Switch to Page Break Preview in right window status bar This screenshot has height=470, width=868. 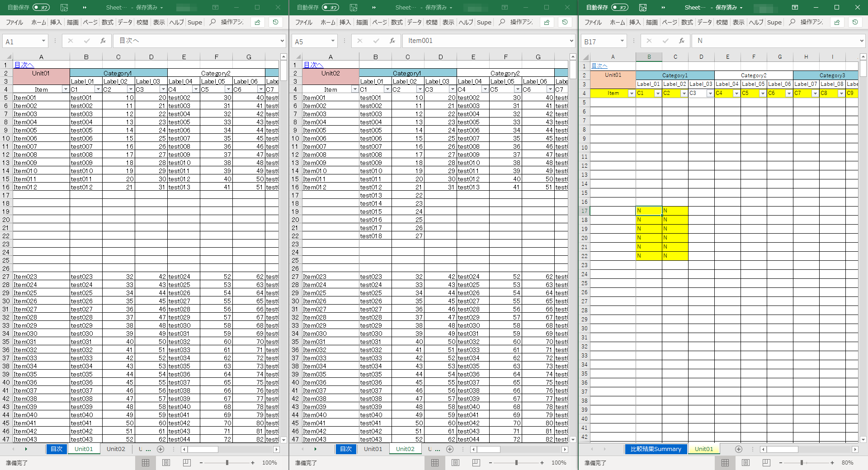coord(766,463)
